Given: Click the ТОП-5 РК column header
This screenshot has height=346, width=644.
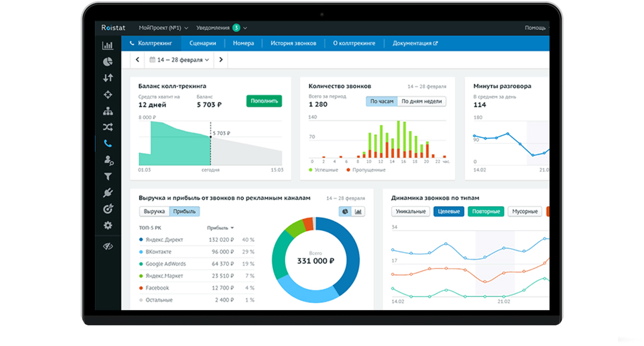Looking at the screenshot, I should click(150, 228).
